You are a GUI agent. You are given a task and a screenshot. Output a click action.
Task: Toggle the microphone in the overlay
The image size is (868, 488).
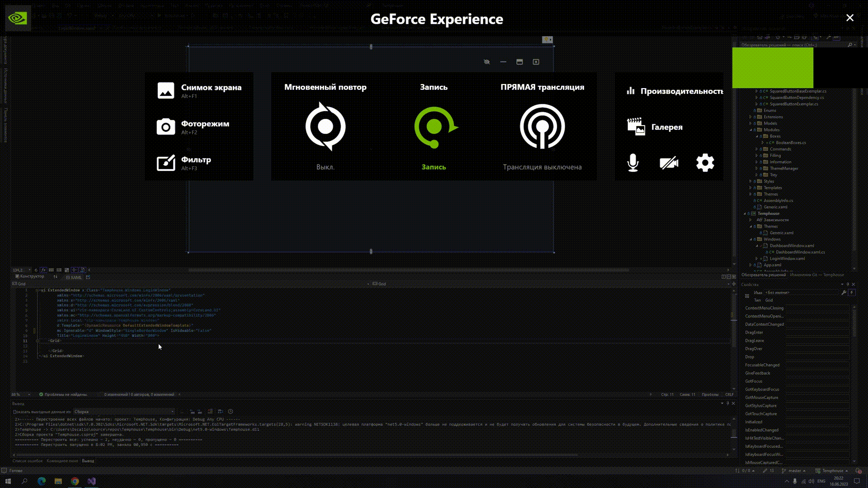pos(633,163)
